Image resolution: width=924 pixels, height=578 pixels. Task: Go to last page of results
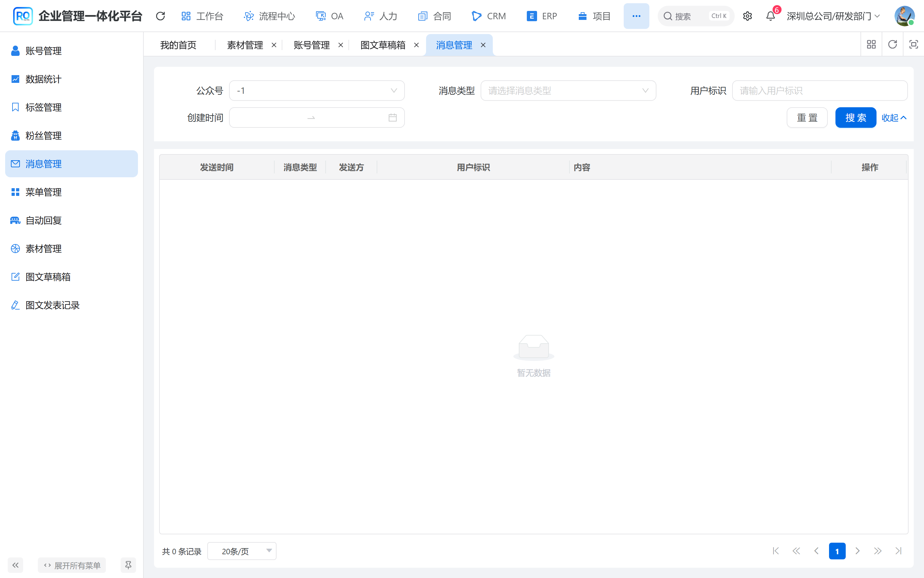898,551
